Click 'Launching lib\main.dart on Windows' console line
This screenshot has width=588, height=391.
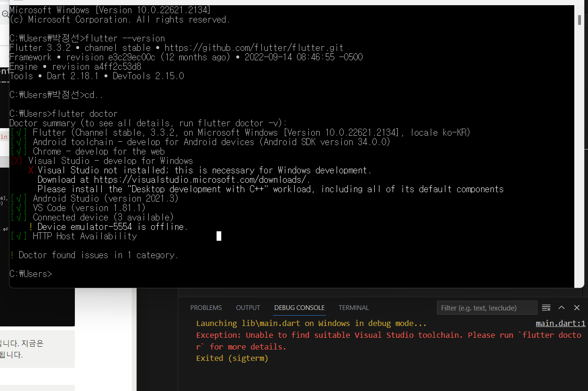[x=311, y=323]
